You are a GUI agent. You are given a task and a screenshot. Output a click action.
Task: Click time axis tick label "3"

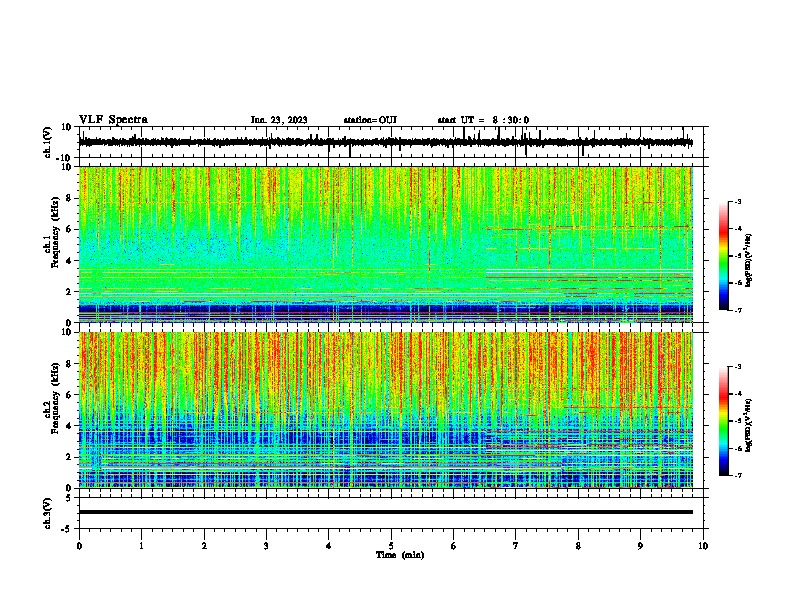tap(266, 546)
